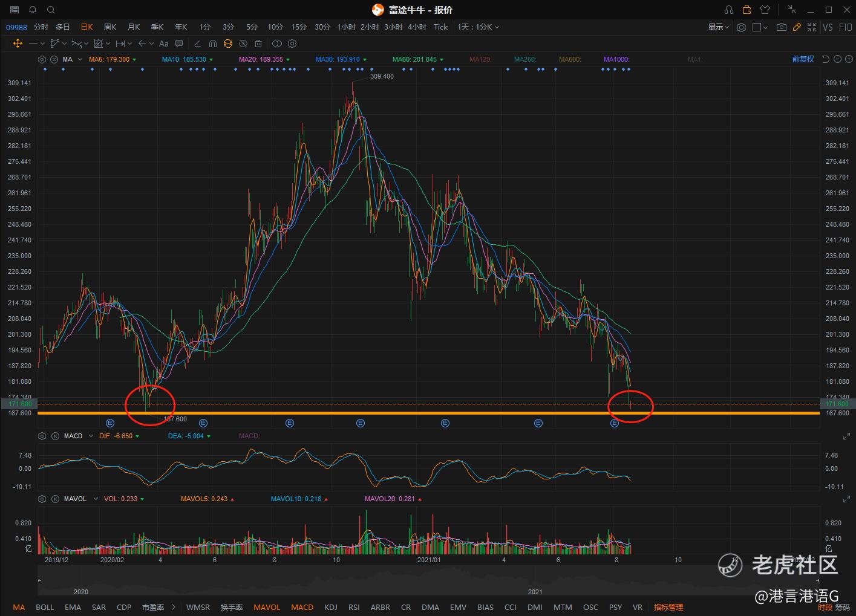Expand the wave-count tool dropdown
The width and height of the screenshot is (856, 616).
(x=86, y=44)
